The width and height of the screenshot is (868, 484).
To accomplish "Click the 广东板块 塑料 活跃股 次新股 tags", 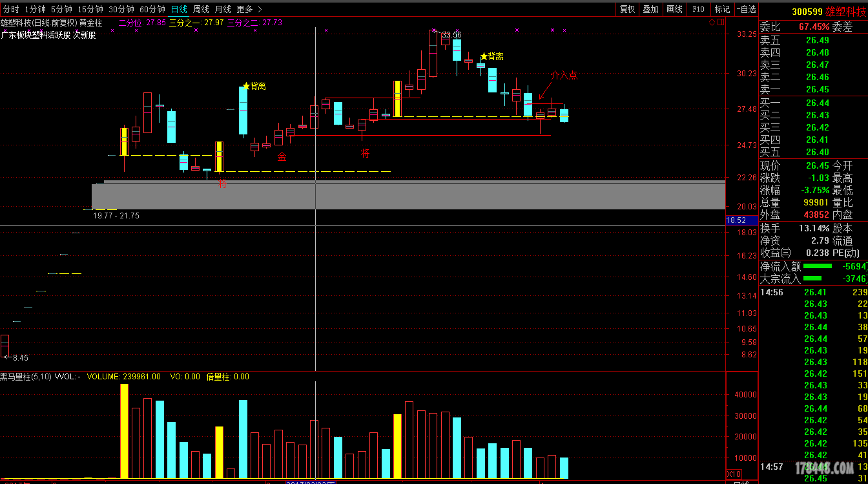I will click(48, 35).
